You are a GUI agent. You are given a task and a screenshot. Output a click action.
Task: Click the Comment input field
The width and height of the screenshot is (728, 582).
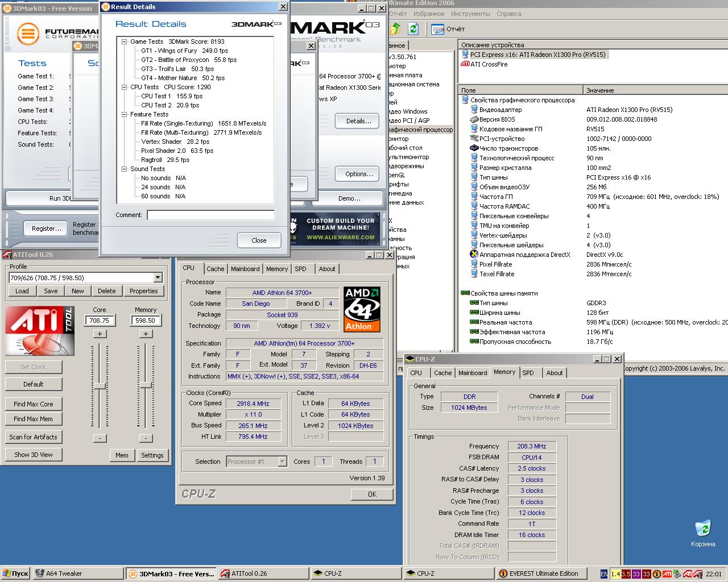pos(210,215)
